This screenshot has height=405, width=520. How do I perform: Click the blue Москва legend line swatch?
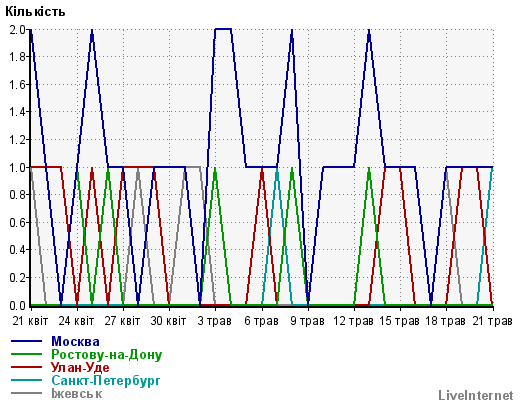26,341
